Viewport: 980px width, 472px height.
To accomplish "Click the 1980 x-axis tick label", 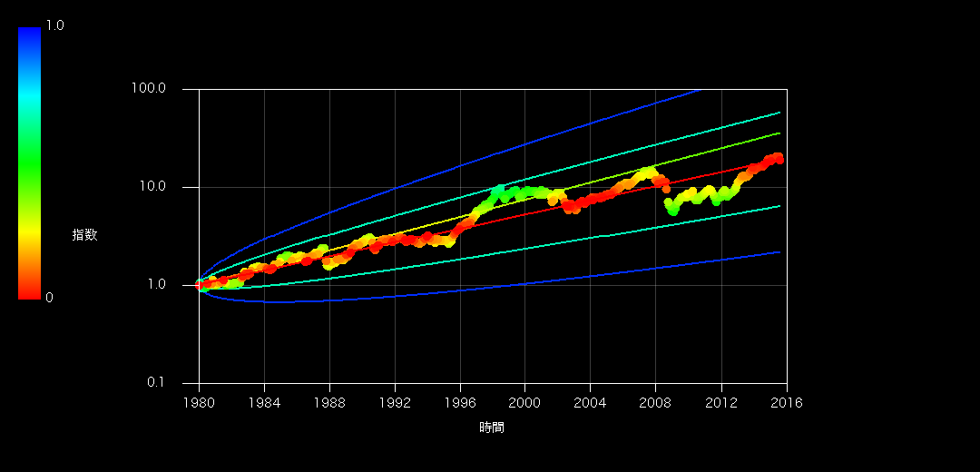I will click(199, 403).
